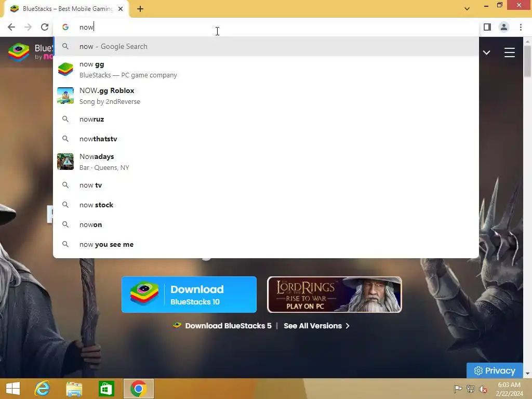Pick the 'nowthatstv' search suggestion
Image resolution: width=532 pixels, height=399 pixels.
click(x=266, y=139)
